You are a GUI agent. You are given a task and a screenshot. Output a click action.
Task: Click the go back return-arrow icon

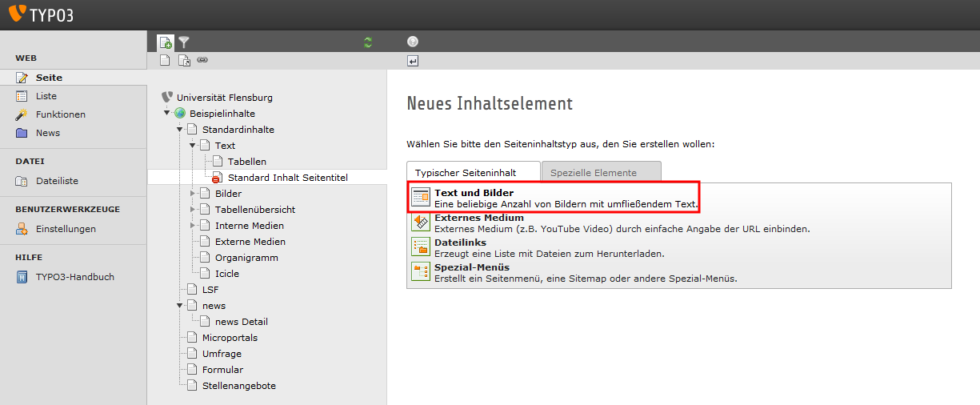413,61
